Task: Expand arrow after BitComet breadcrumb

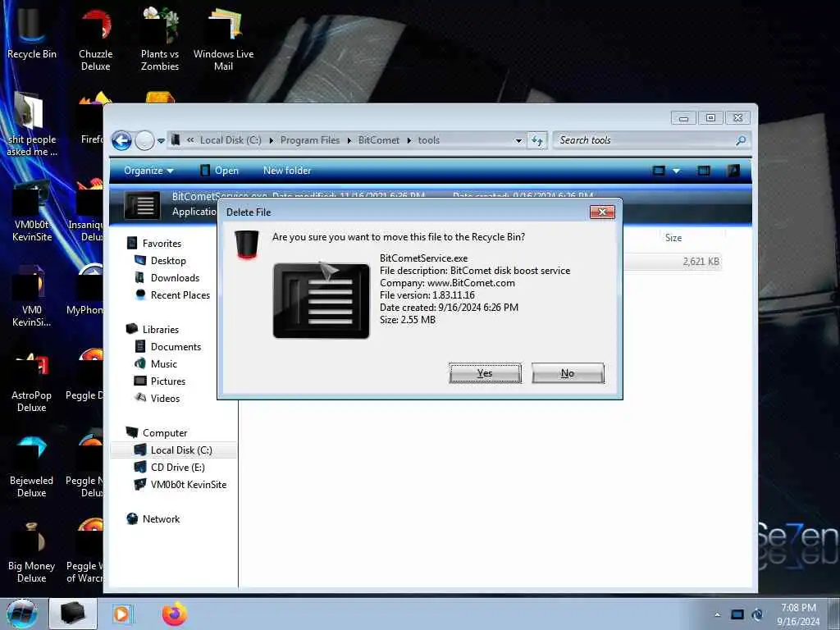Action: [409, 140]
